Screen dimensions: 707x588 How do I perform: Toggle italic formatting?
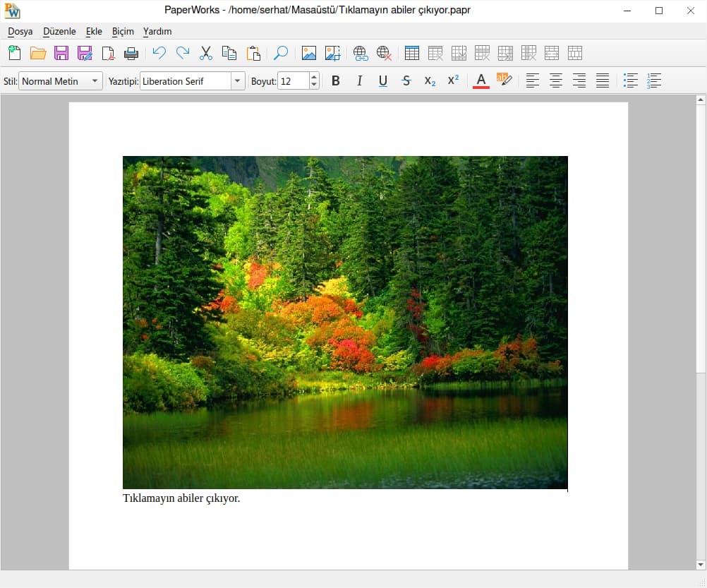[359, 81]
